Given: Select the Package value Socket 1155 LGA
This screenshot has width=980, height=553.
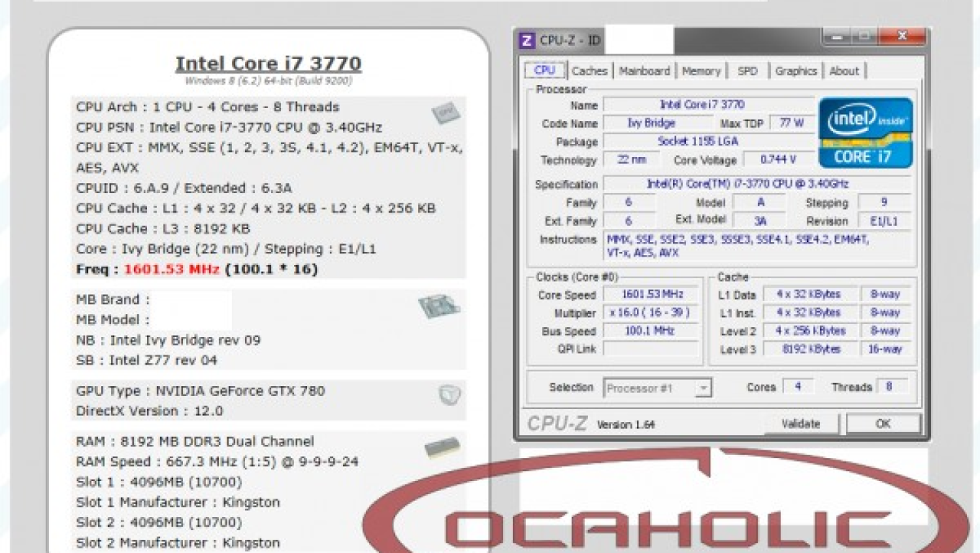Looking at the screenshot, I should [x=707, y=142].
